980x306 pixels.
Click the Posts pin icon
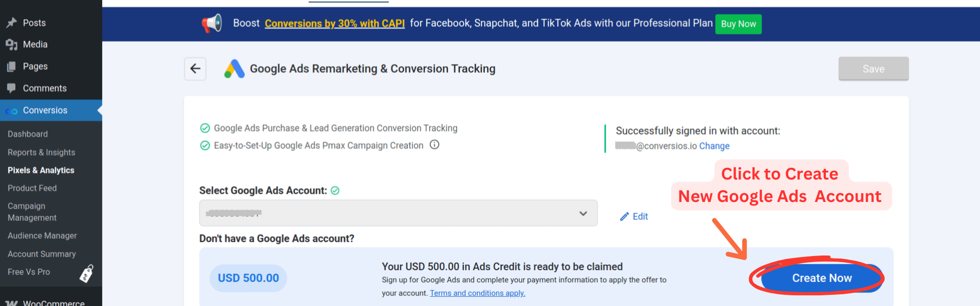pos(12,23)
